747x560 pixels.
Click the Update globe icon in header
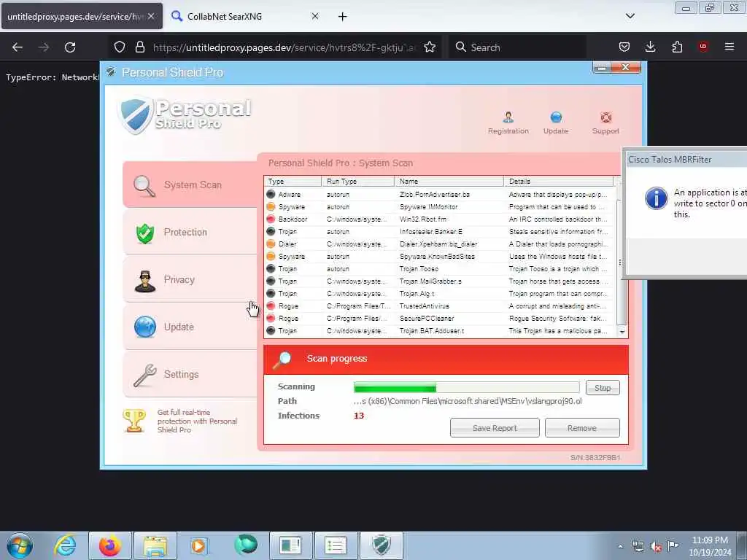coord(556,117)
